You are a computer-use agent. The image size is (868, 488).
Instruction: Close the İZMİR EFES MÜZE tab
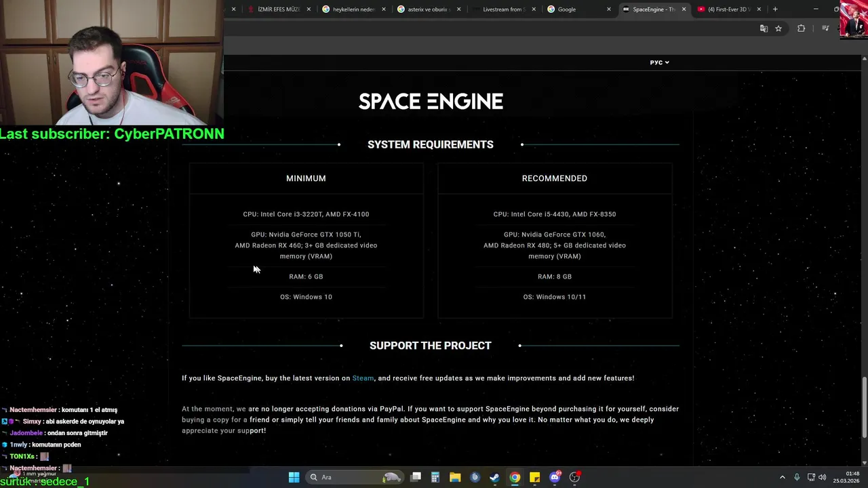[x=309, y=9]
